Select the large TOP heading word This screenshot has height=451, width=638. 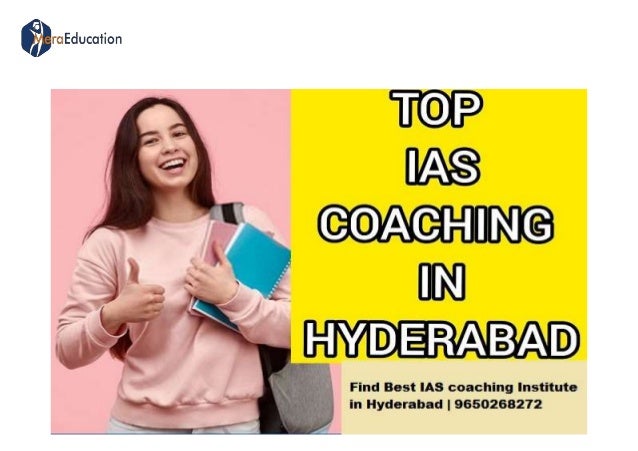tap(438, 109)
